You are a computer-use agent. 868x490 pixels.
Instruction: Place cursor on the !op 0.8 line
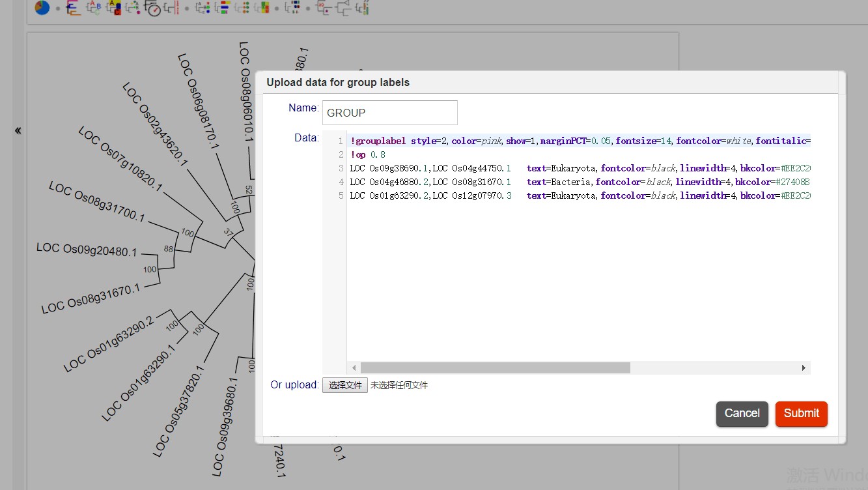pos(369,155)
